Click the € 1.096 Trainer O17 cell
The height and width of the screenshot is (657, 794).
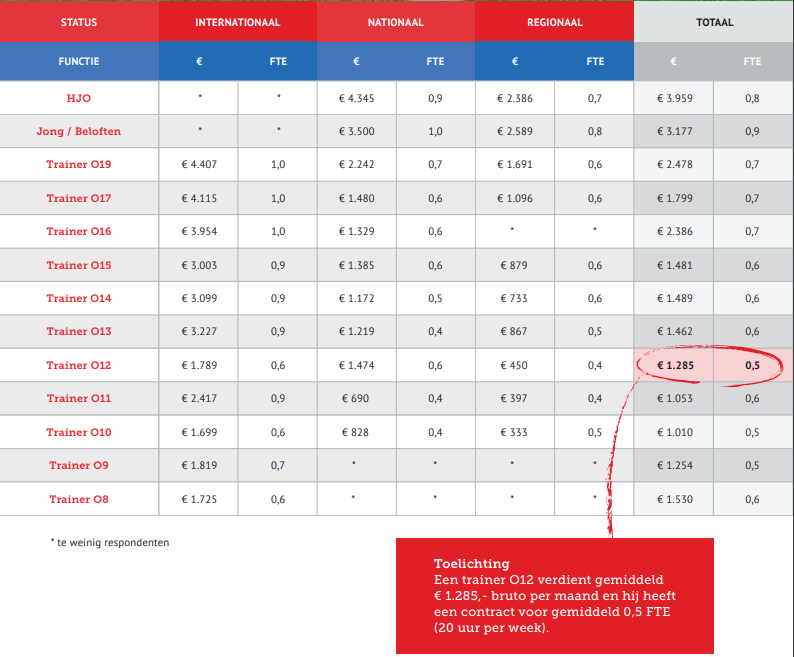click(x=514, y=198)
